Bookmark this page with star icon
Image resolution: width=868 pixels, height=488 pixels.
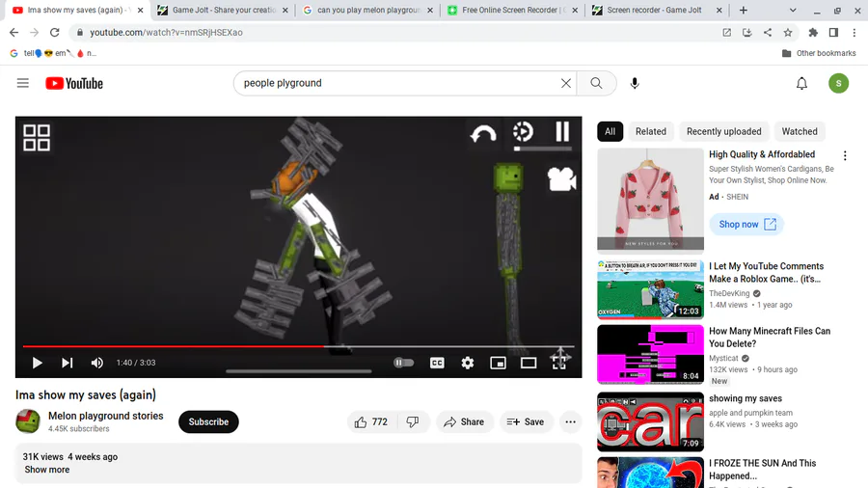(787, 32)
